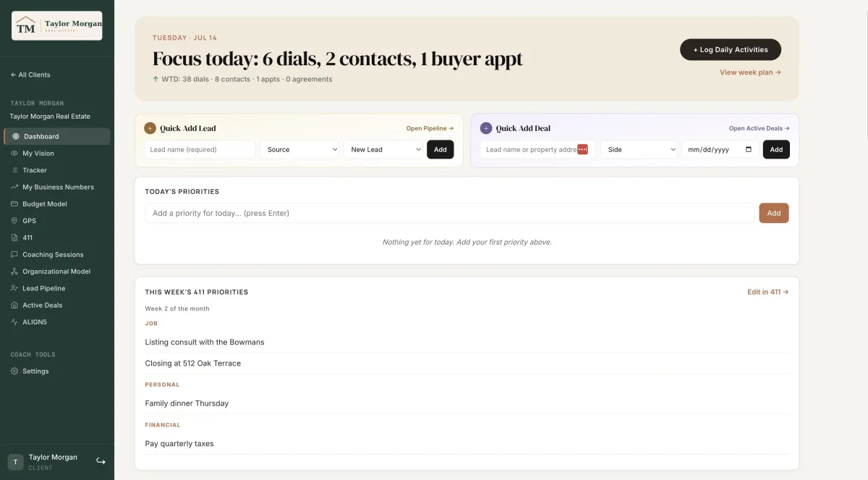
Task: Click the Coaching Sessions chat bubble icon
Action: click(x=14, y=255)
